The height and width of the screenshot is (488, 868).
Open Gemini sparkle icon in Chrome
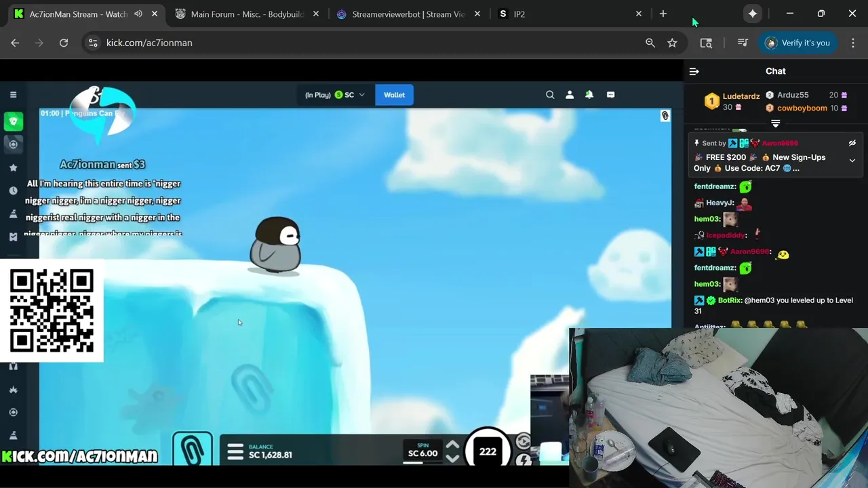point(753,14)
